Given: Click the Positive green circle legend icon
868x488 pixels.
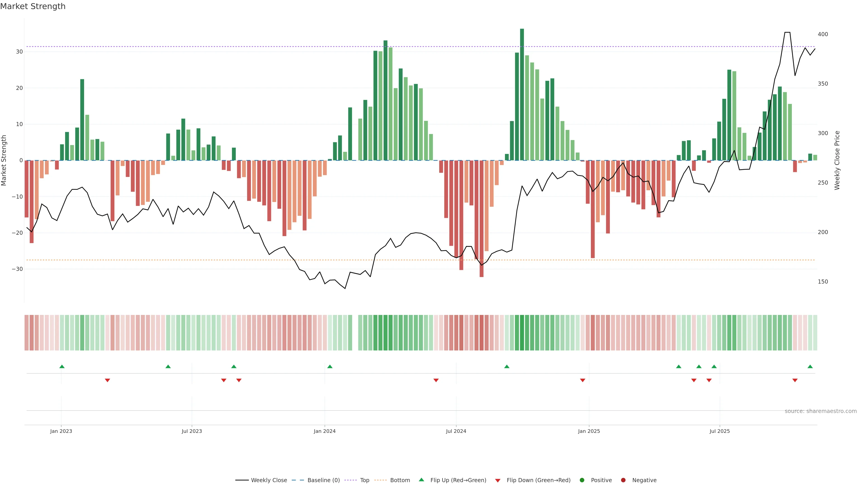Looking at the screenshot, I should click(582, 480).
